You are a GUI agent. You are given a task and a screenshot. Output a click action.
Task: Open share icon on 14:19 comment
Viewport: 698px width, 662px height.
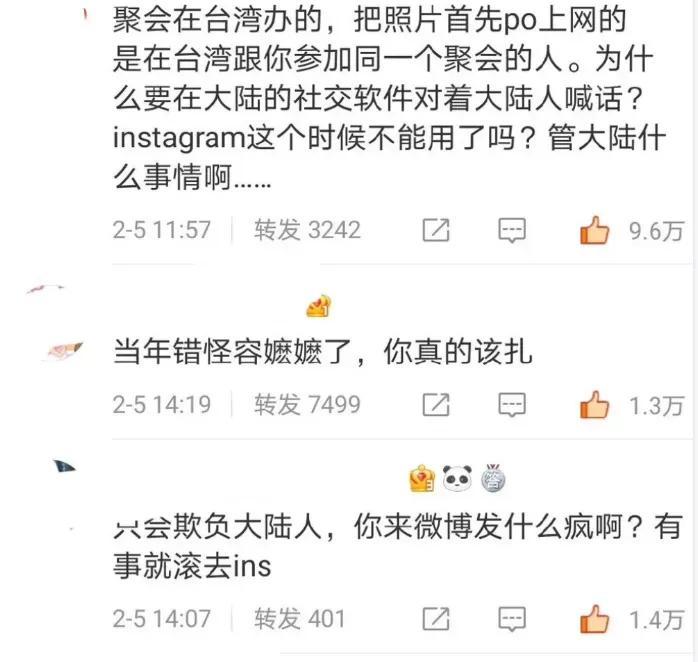click(x=436, y=405)
